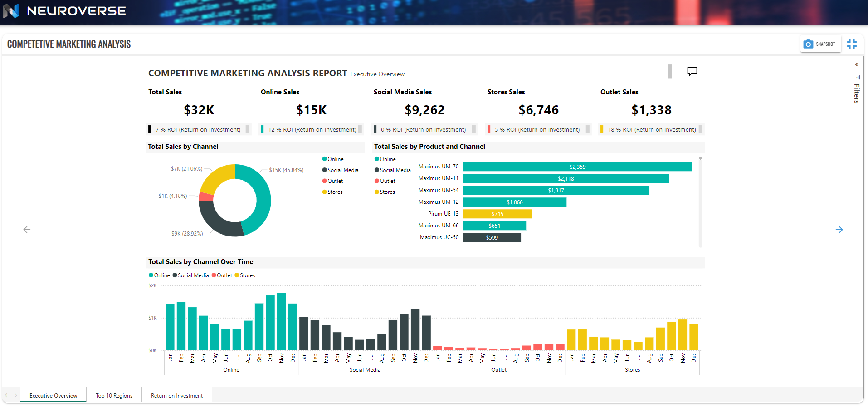Toggle Outlet legend in time chart
This screenshot has height=413, width=868.
click(222, 275)
